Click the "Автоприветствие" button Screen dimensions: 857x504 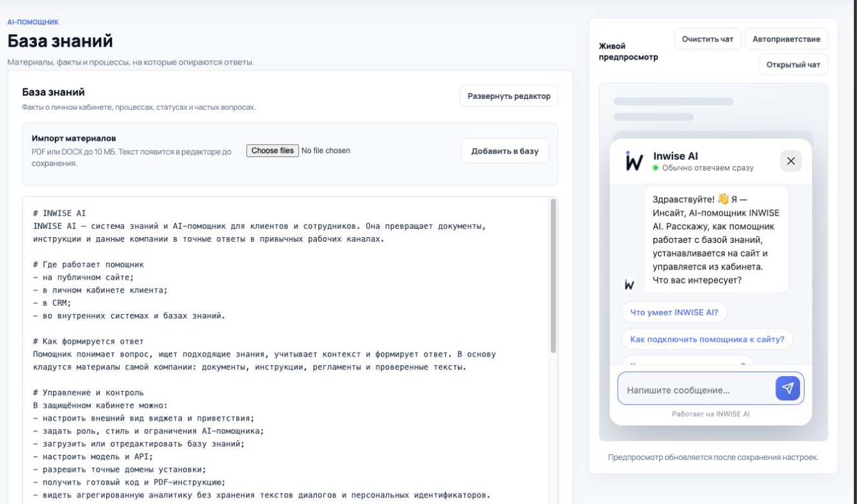pyautogui.click(x=786, y=39)
